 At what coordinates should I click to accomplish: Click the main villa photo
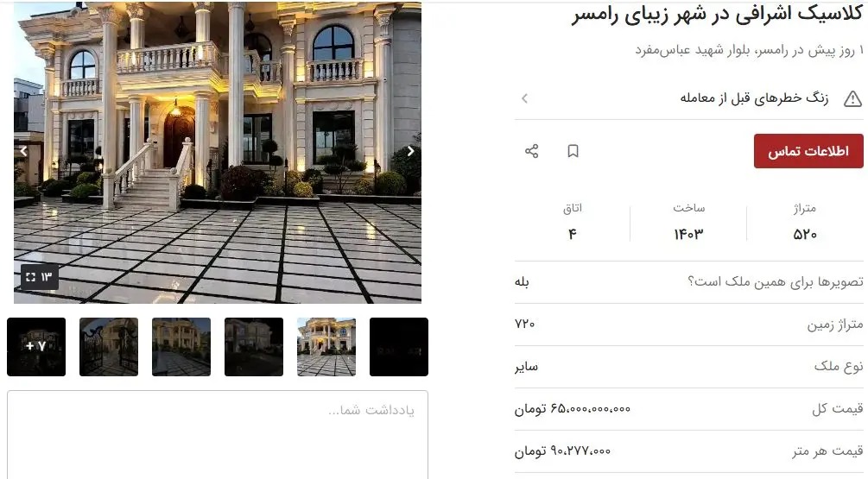tap(218, 153)
